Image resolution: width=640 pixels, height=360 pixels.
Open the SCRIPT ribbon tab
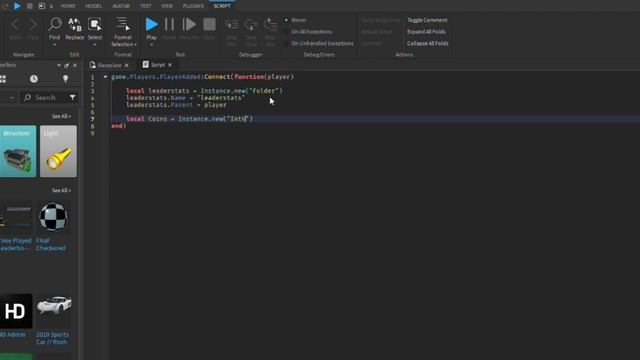click(222, 6)
